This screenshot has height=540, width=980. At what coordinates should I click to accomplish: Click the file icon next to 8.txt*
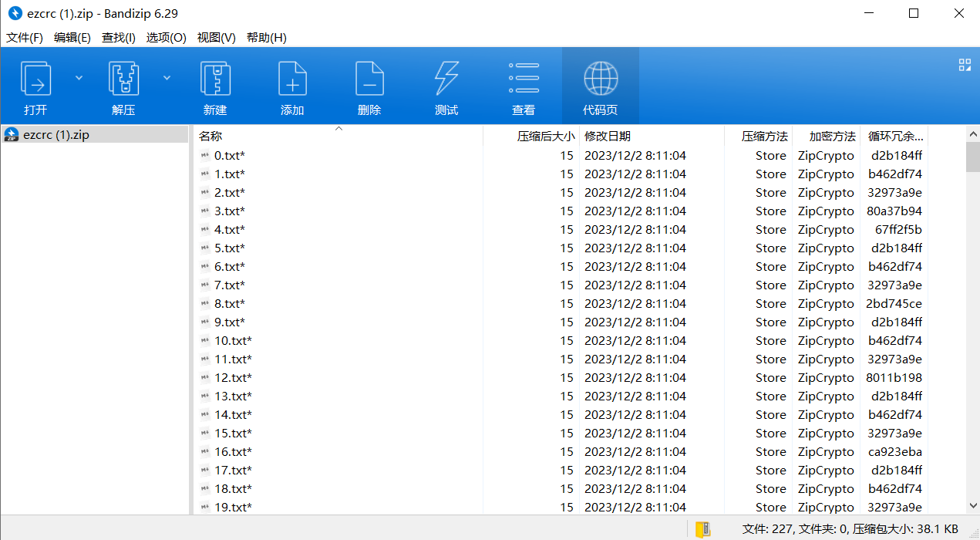[x=205, y=303]
